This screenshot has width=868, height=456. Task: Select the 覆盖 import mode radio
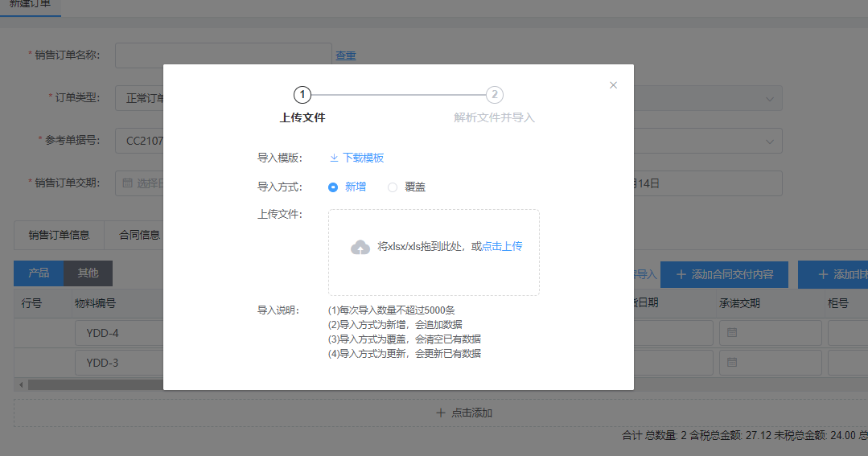click(x=393, y=187)
